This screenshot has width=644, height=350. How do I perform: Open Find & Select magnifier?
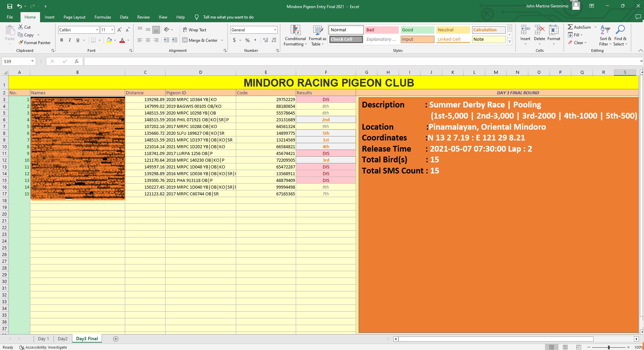[x=620, y=36]
